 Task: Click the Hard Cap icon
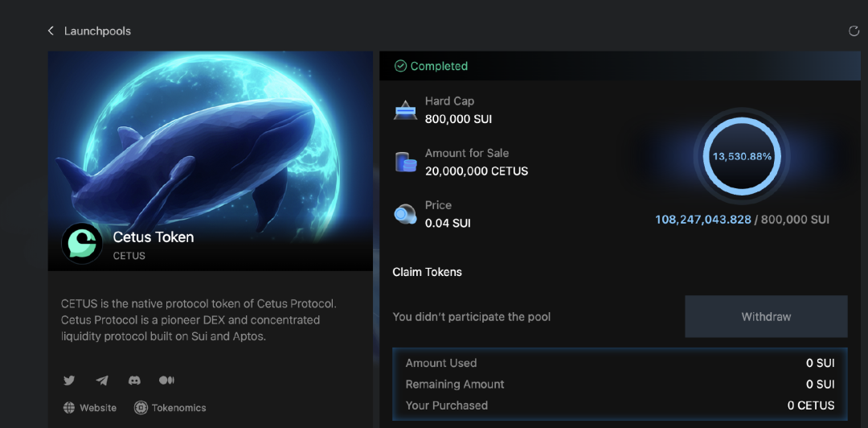tap(405, 110)
